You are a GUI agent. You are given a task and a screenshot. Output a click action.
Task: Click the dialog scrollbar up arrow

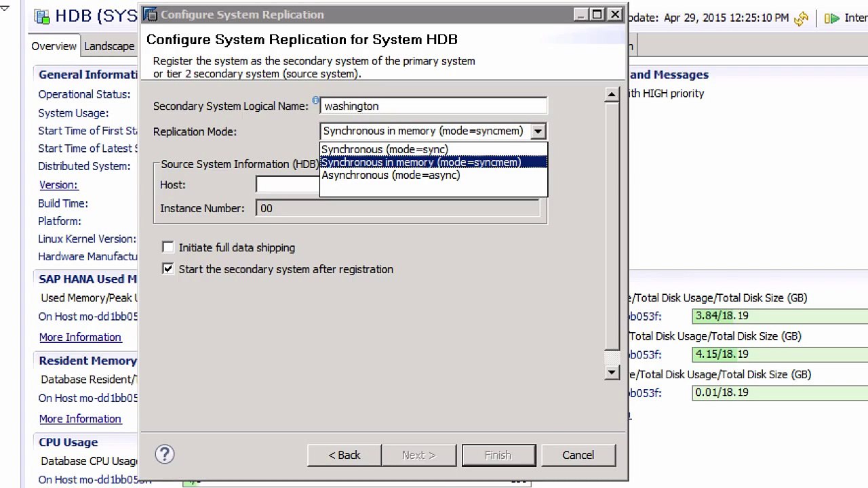[x=612, y=95]
